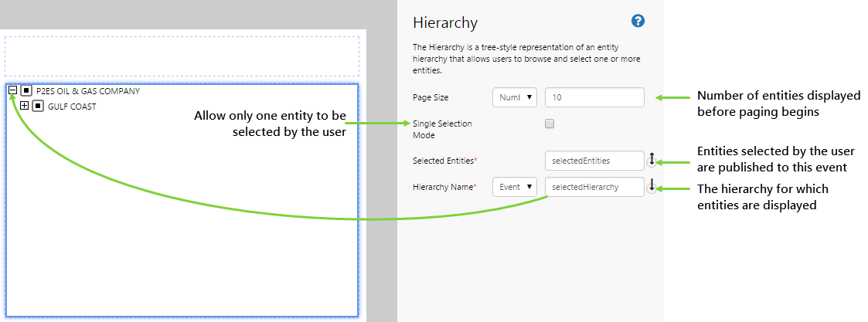Collapse the P2ES OIL & GAS COMPANY node
Image resolution: width=868 pixels, height=322 pixels.
click(13, 90)
